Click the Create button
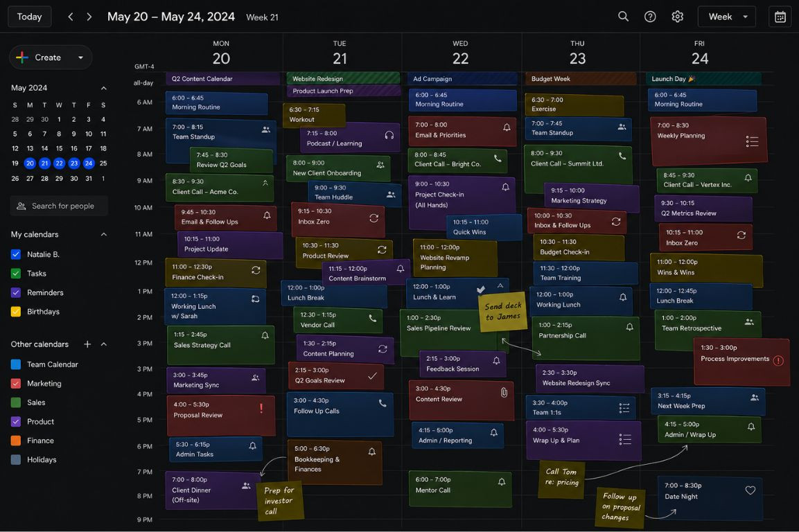This screenshot has width=799, height=532. coord(51,57)
